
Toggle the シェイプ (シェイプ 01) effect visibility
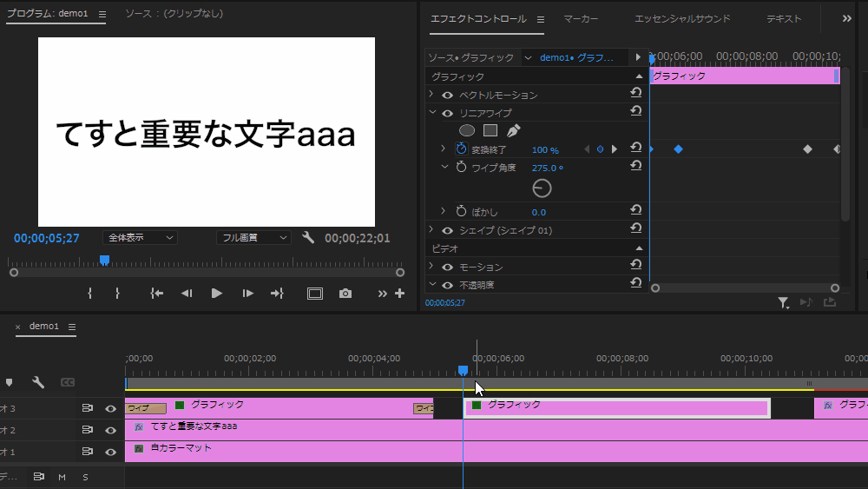pyautogui.click(x=447, y=230)
